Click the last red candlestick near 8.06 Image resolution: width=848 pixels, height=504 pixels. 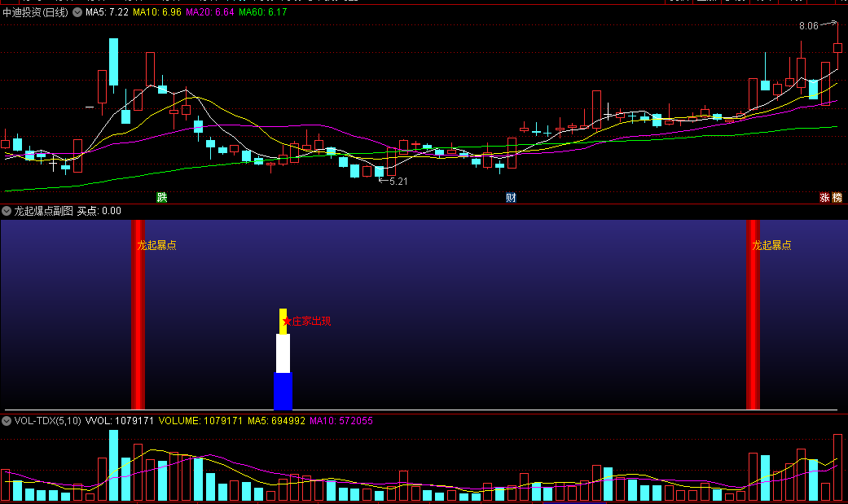837,48
